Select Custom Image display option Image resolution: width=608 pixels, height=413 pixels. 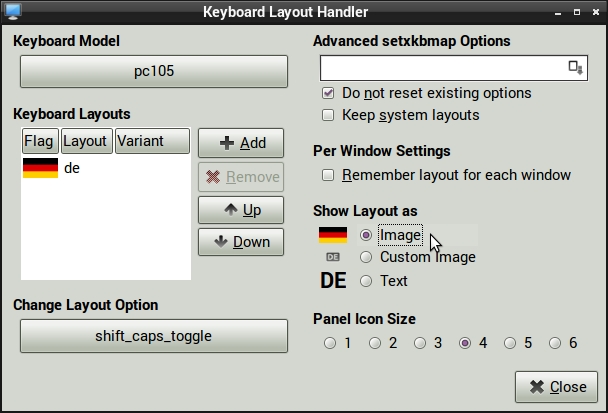[x=366, y=257]
